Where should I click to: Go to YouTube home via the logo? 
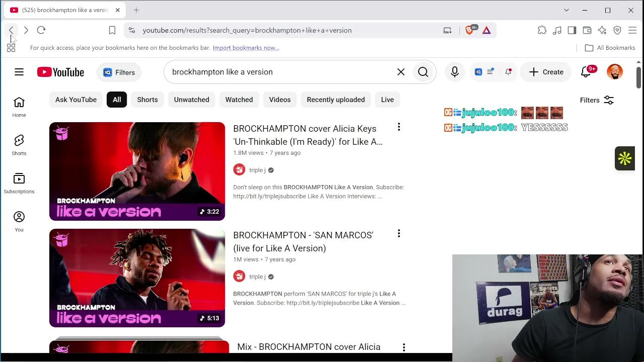60,72
